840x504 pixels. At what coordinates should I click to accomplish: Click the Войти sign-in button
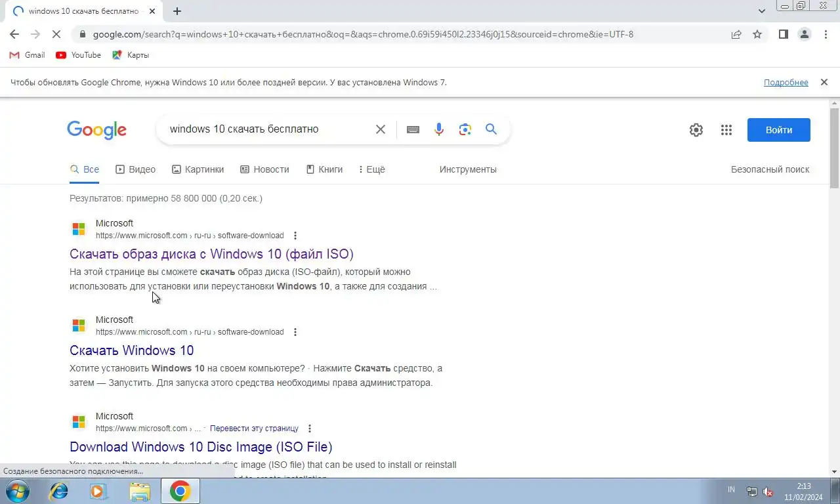pyautogui.click(x=779, y=130)
